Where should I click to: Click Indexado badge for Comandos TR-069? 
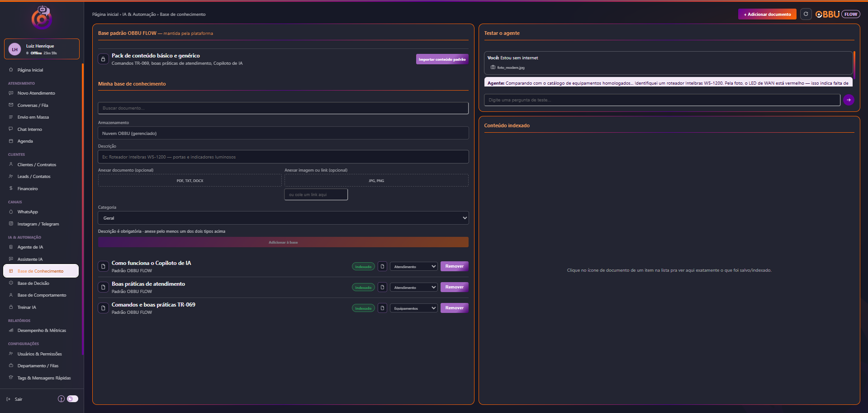coord(363,308)
